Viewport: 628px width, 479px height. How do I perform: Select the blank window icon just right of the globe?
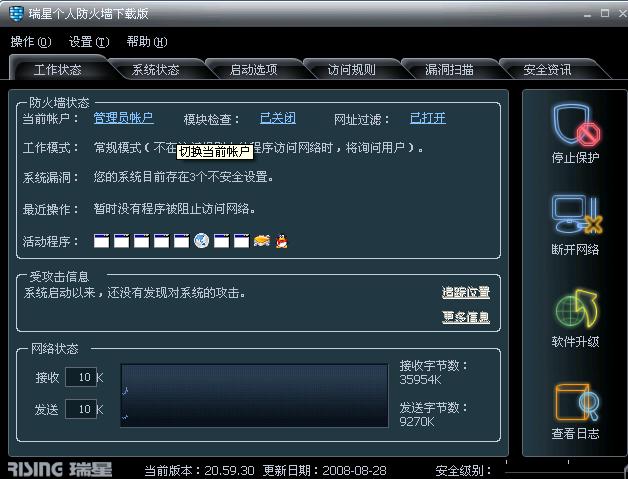(x=221, y=241)
